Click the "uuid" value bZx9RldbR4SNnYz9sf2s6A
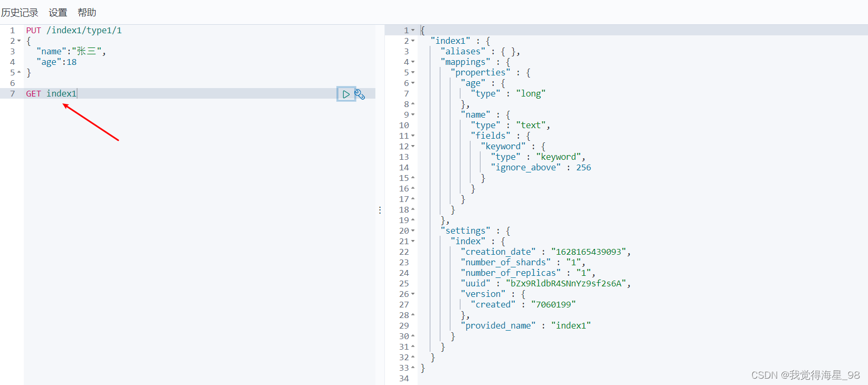 566,283
